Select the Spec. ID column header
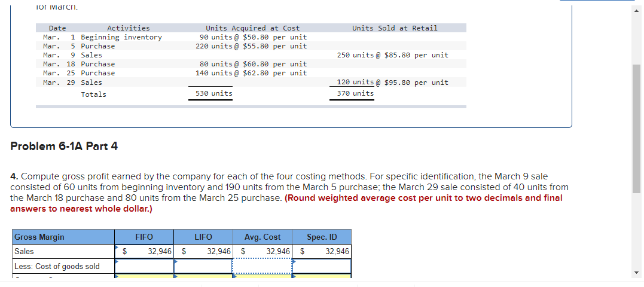644x287 pixels. click(322, 237)
